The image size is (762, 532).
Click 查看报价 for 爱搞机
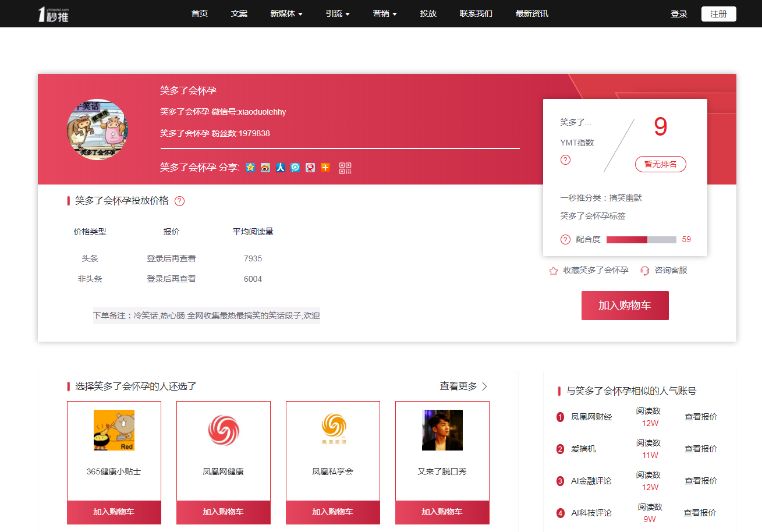[x=701, y=449]
